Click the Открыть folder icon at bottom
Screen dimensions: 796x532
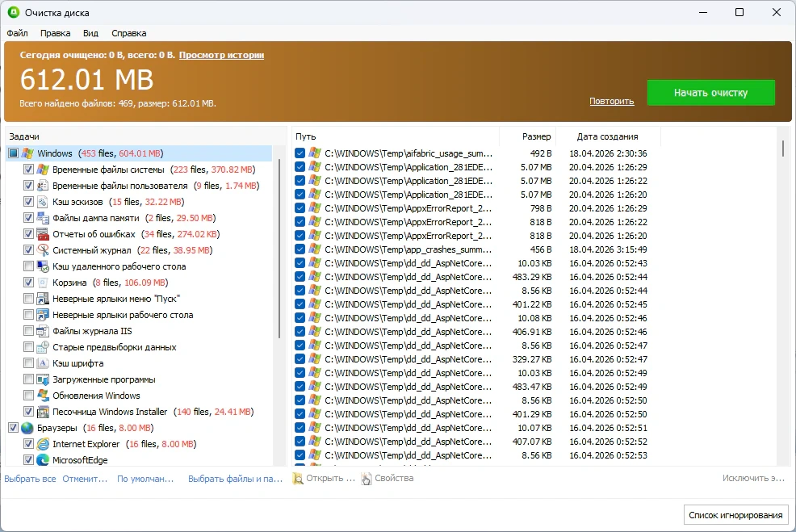coord(298,479)
